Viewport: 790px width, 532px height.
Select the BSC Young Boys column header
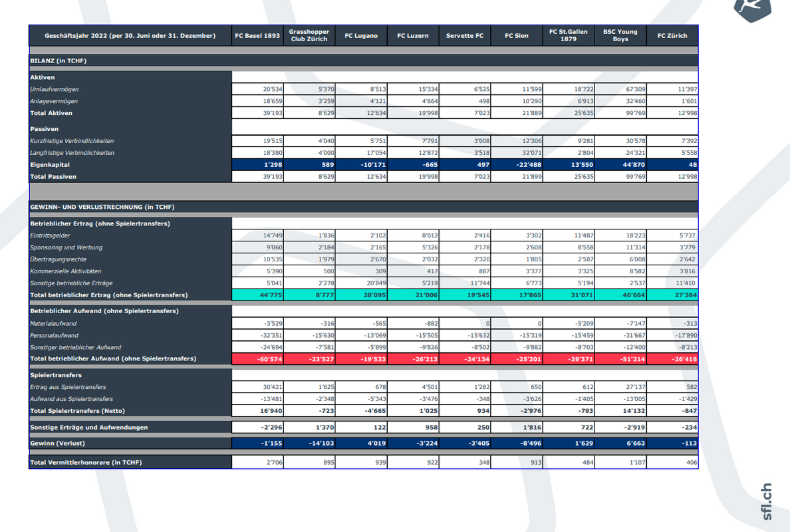pos(620,36)
